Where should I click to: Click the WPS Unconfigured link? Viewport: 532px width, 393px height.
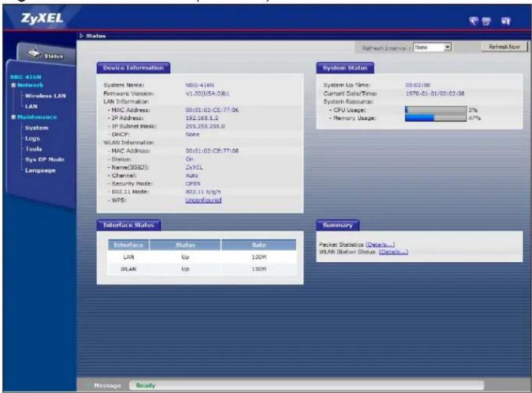click(x=203, y=200)
